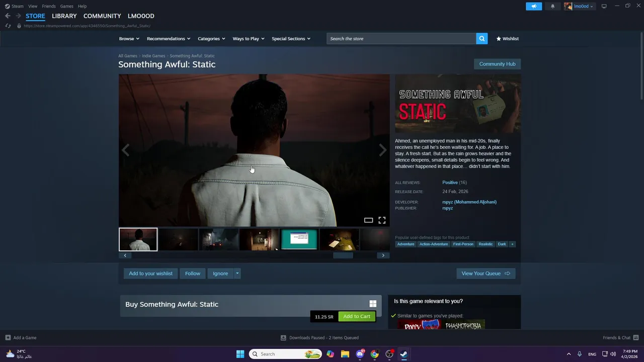Viewport: 644px width, 362px height.
Task: Reload the store page with the refresh icon
Action: click(8, 26)
